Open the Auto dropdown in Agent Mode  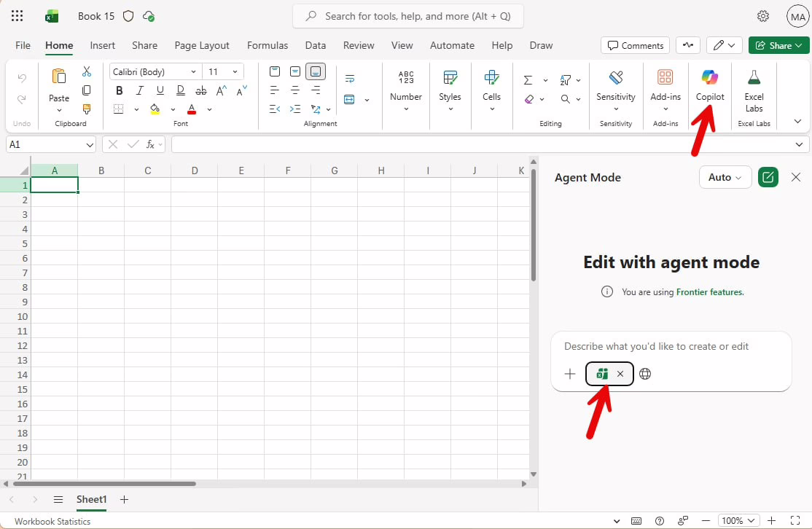click(725, 177)
